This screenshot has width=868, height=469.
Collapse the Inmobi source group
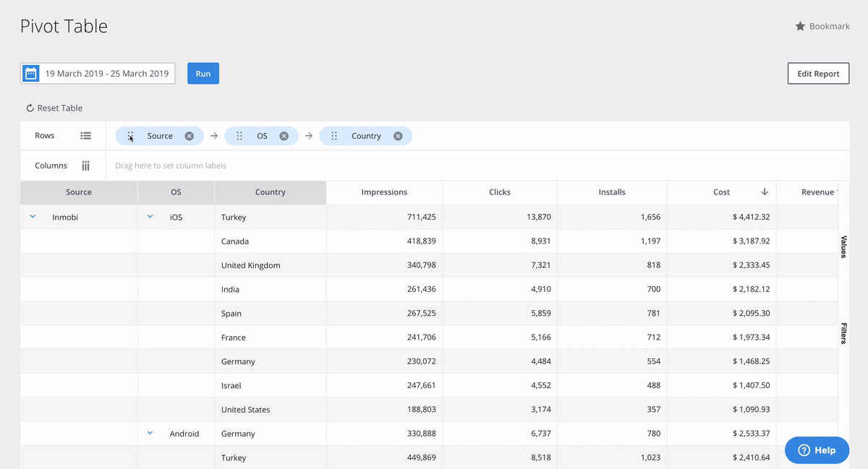tap(33, 217)
